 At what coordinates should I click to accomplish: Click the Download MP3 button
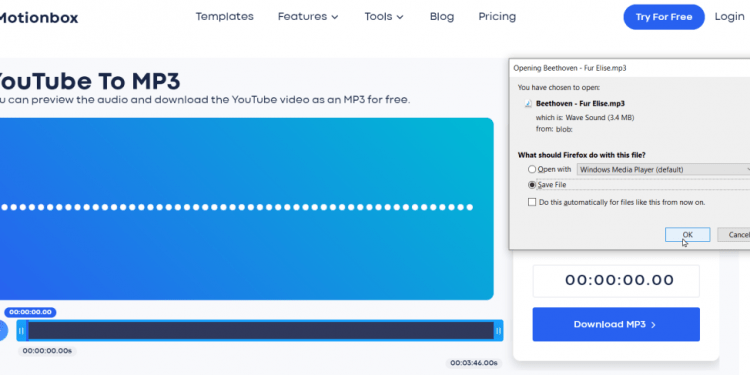coord(616,324)
